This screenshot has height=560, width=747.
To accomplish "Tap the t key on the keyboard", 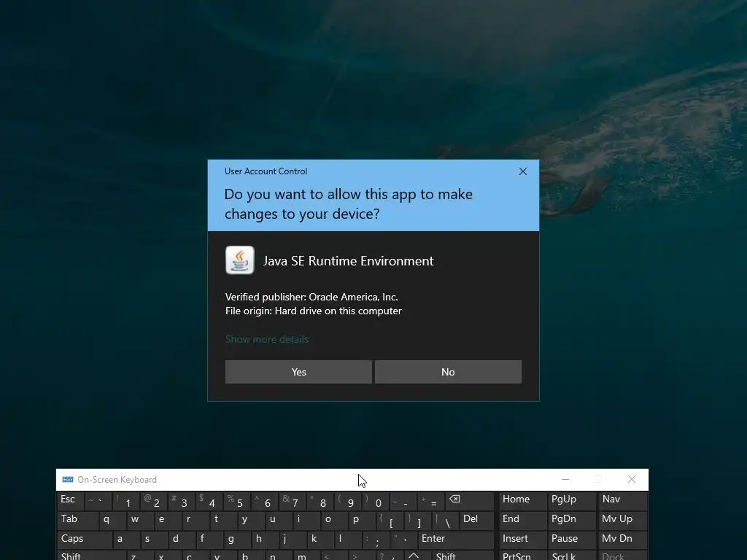I will point(223,520).
